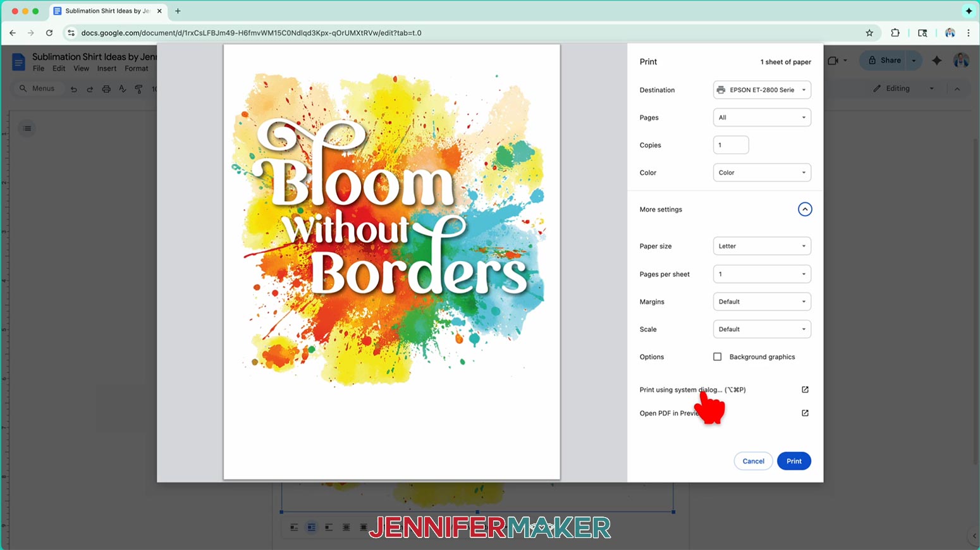Open the Google account avatar in Docs
980x550 pixels.
[x=961, y=61]
